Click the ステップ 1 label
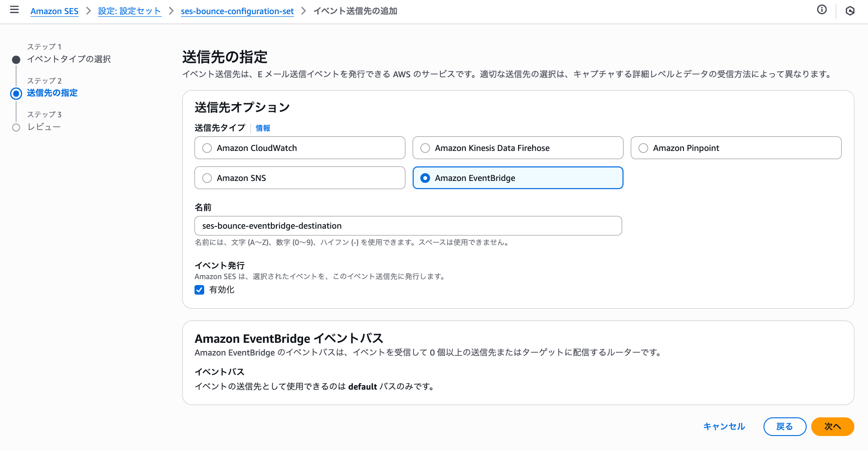The image size is (868, 451). click(44, 47)
